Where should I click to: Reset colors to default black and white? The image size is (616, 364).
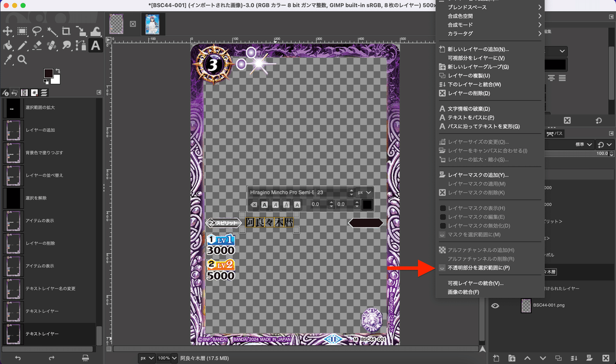click(x=46, y=82)
